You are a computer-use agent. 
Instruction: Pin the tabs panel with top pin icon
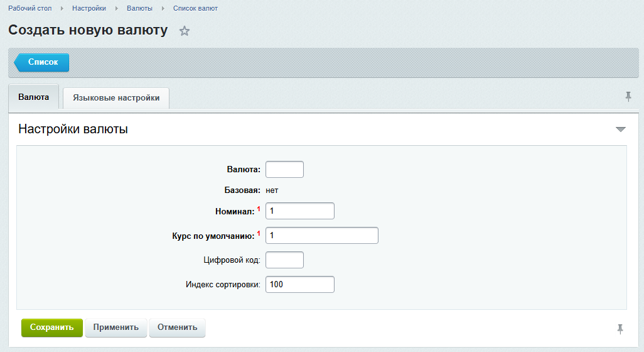(x=628, y=97)
